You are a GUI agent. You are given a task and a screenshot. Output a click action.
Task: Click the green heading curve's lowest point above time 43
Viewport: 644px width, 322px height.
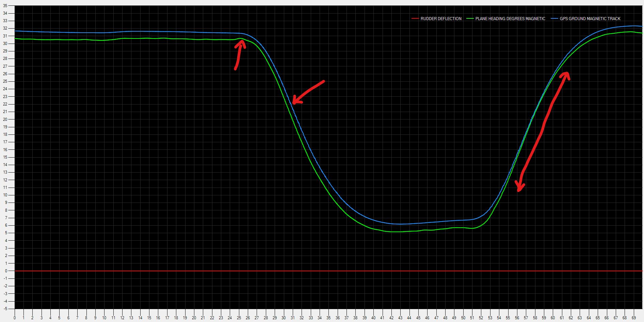[400, 232]
